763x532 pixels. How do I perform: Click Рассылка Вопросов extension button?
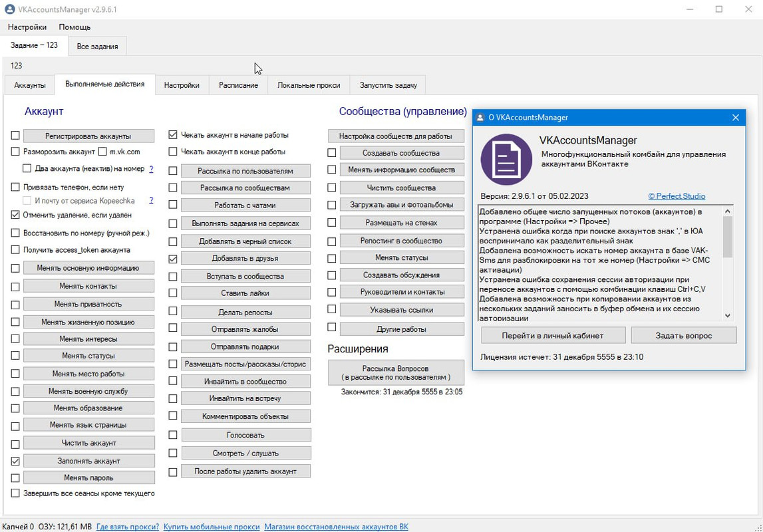tap(396, 372)
